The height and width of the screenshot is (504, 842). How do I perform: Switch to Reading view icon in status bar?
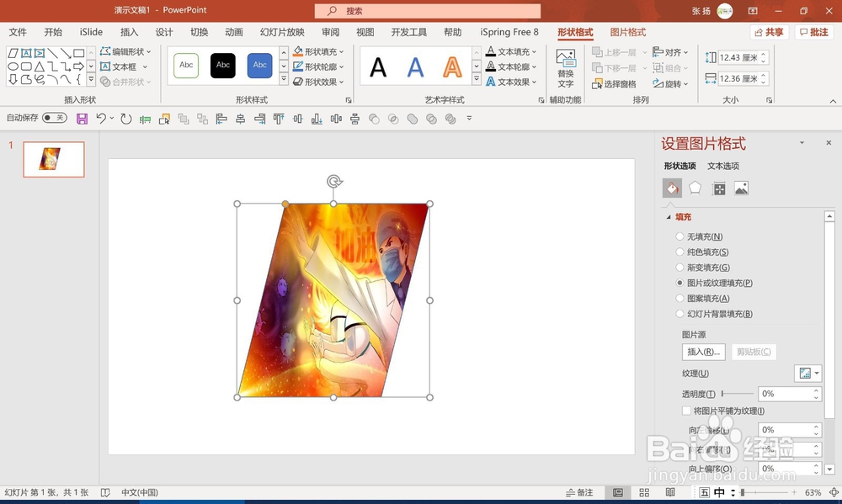[x=670, y=492]
